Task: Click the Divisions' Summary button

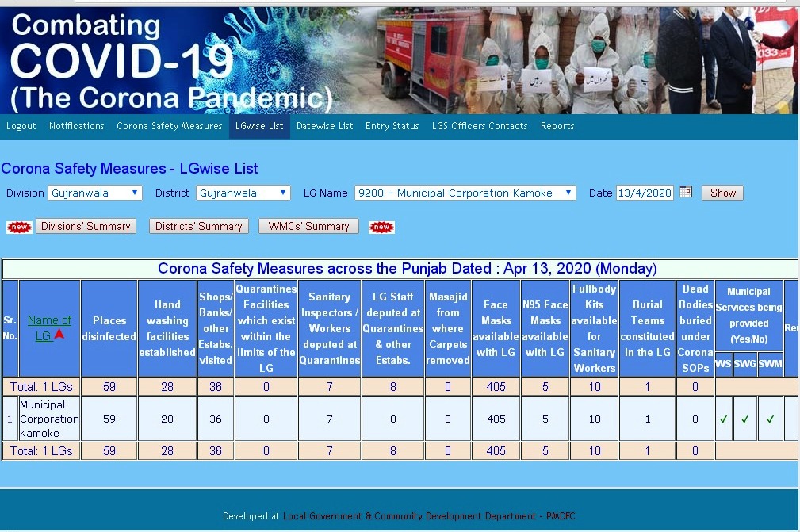Action: point(86,227)
